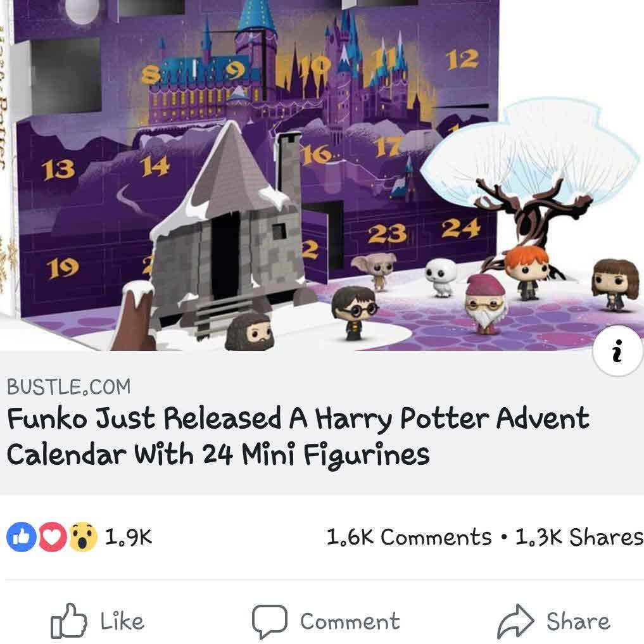
Task: Tap the Share text label
Action: tap(578, 621)
